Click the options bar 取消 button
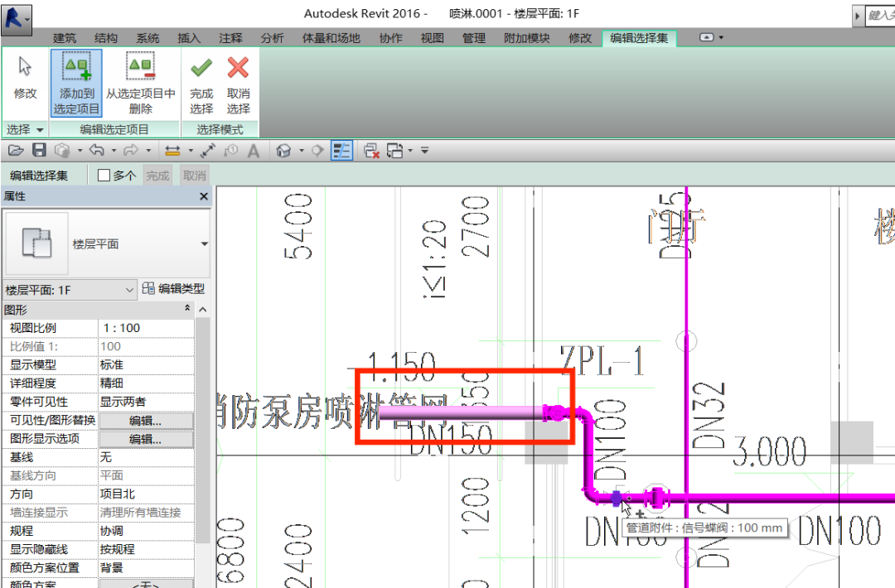Image resolution: width=895 pixels, height=588 pixels. (195, 176)
